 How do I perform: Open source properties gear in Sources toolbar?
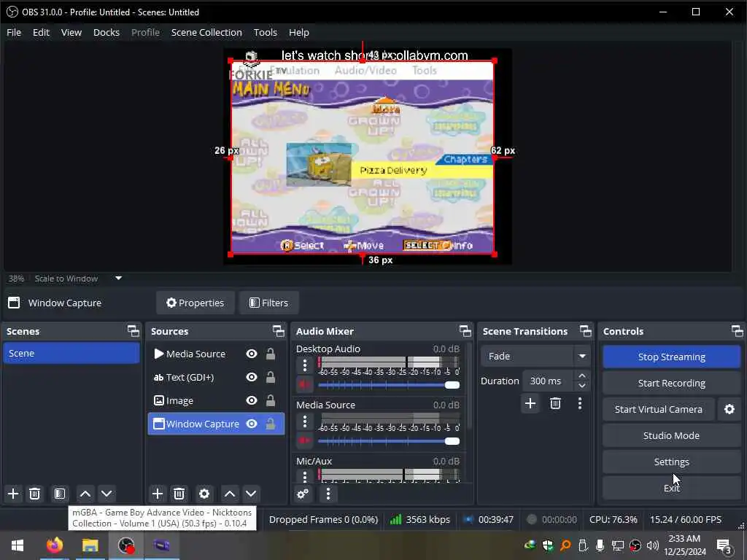(x=204, y=494)
